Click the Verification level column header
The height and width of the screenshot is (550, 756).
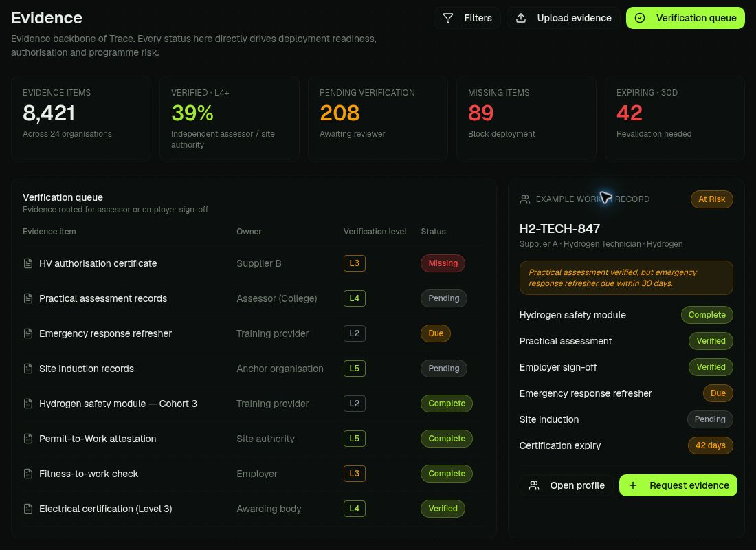[375, 232]
